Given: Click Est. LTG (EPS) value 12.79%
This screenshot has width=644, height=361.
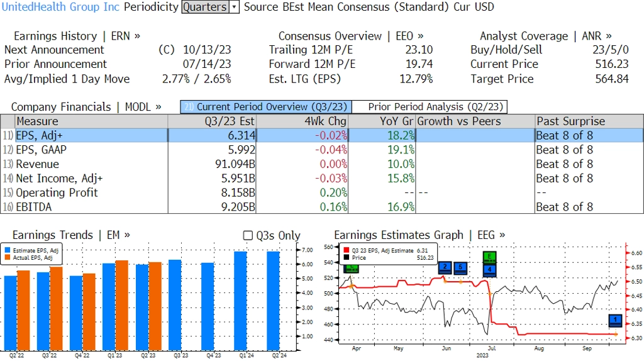Looking at the screenshot, I should pyautogui.click(x=416, y=79).
